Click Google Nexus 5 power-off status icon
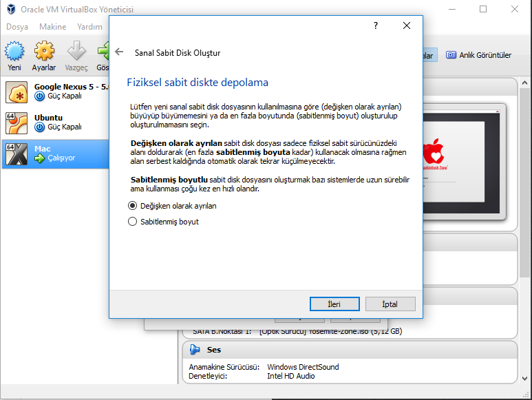 coord(40,96)
